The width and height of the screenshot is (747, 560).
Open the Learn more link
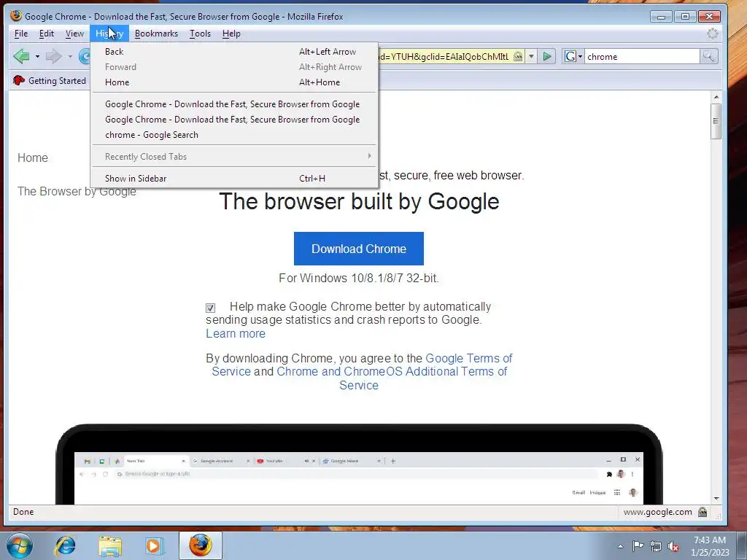click(236, 333)
